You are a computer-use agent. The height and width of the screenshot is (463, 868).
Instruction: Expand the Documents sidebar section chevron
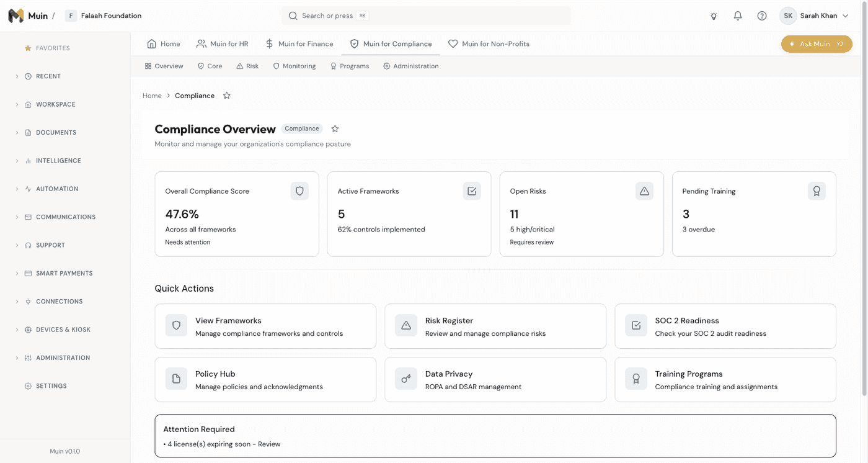point(17,133)
